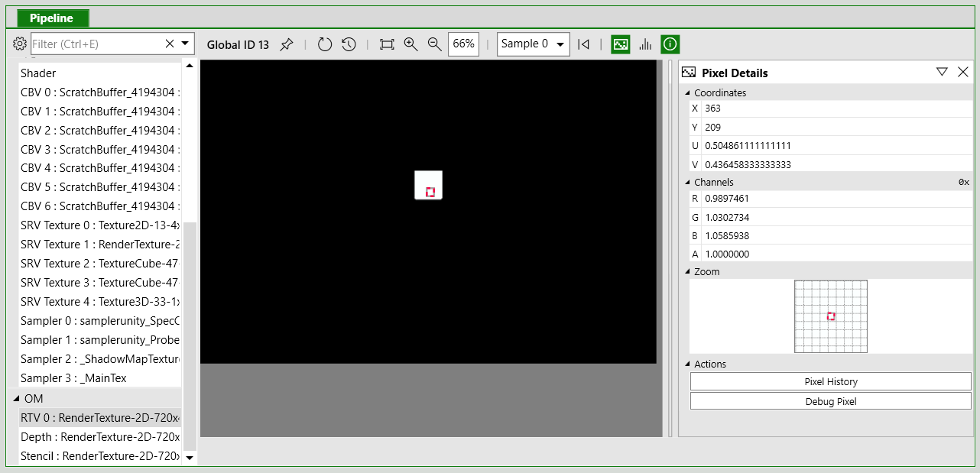Select SRV Texture 0 in the list
980x473 pixels.
[x=99, y=225]
